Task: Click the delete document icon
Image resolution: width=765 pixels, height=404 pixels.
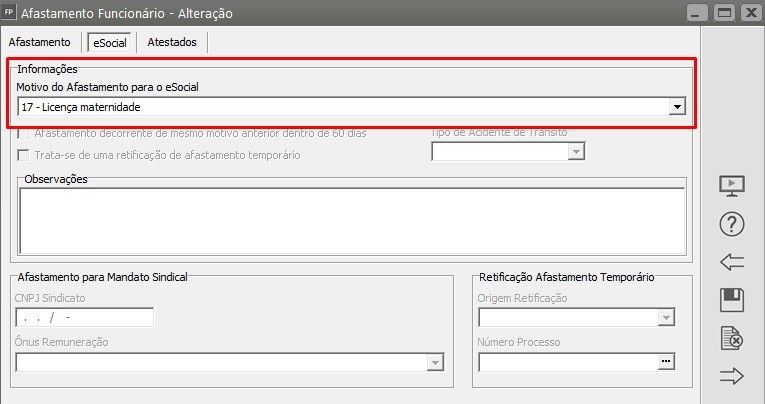Action: click(732, 338)
